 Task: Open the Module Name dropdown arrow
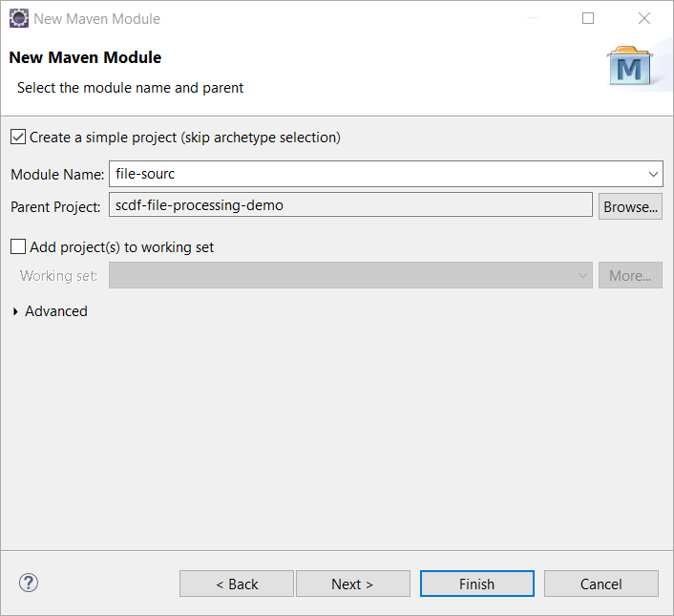tap(653, 174)
